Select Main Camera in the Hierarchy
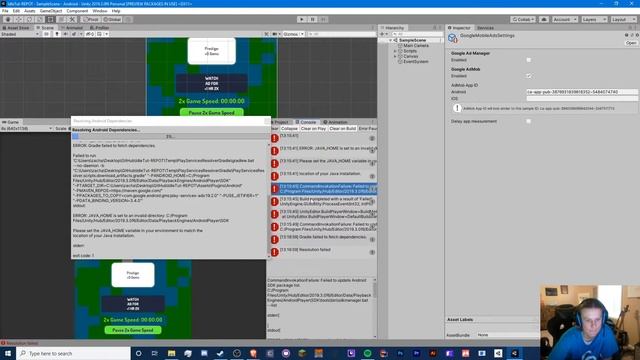Image resolution: width=640 pixels, height=360 pixels. click(x=416, y=46)
